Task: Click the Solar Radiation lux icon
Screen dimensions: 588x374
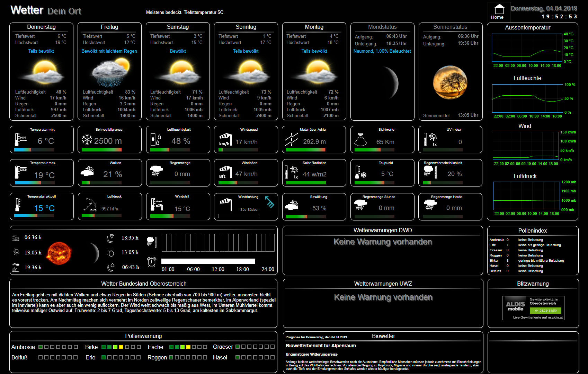Action: (292, 172)
